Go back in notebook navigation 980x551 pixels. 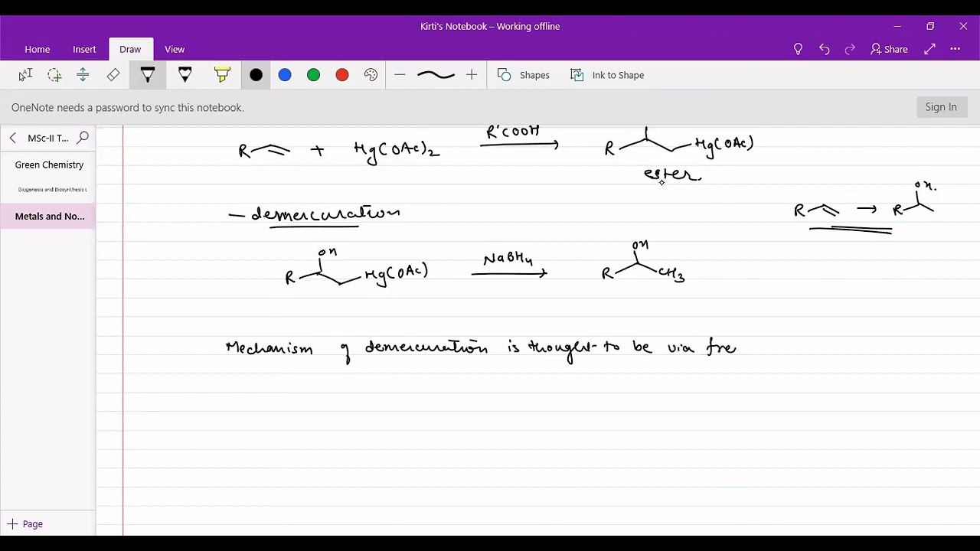(13, 138)
